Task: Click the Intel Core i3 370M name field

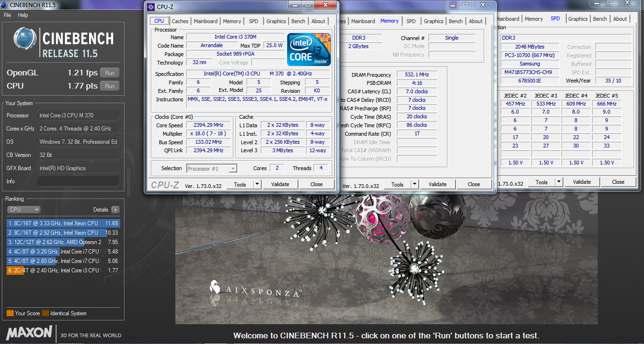Action: tap(236, 37)
